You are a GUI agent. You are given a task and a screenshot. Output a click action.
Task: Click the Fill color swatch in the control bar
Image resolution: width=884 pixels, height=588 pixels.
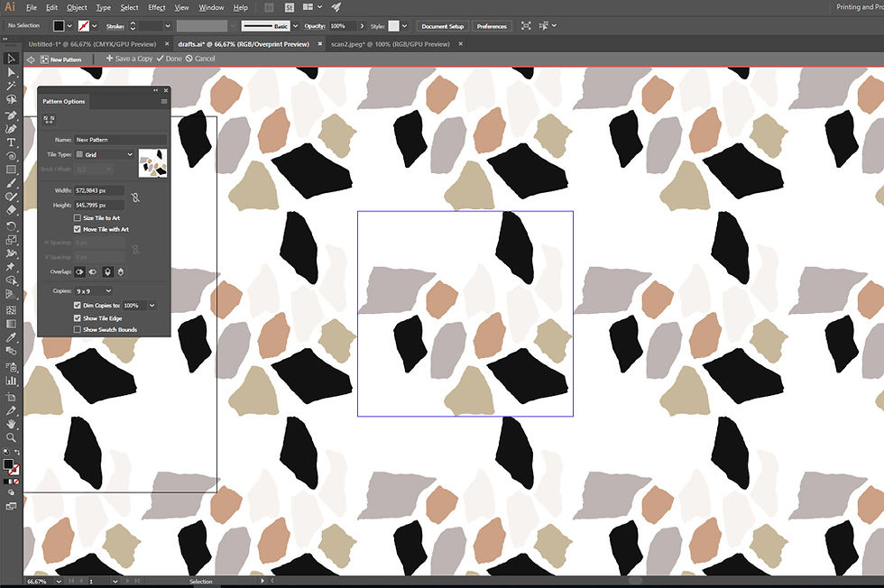pyautogui.click(x=59, y=25)
